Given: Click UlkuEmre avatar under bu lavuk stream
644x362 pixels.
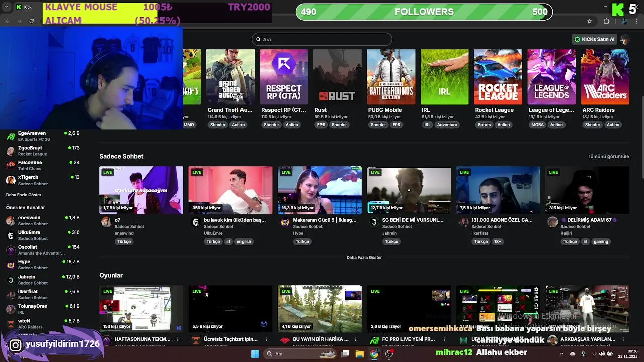Looking at the screenshot, I should 195,222.
